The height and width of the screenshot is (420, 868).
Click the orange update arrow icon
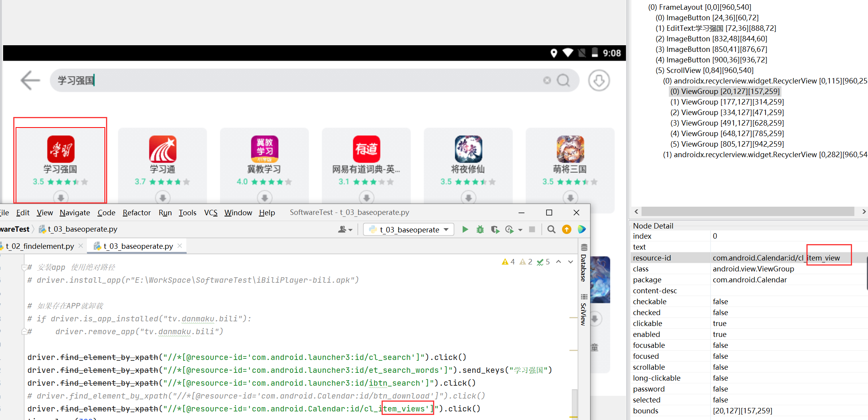point(567,229)
